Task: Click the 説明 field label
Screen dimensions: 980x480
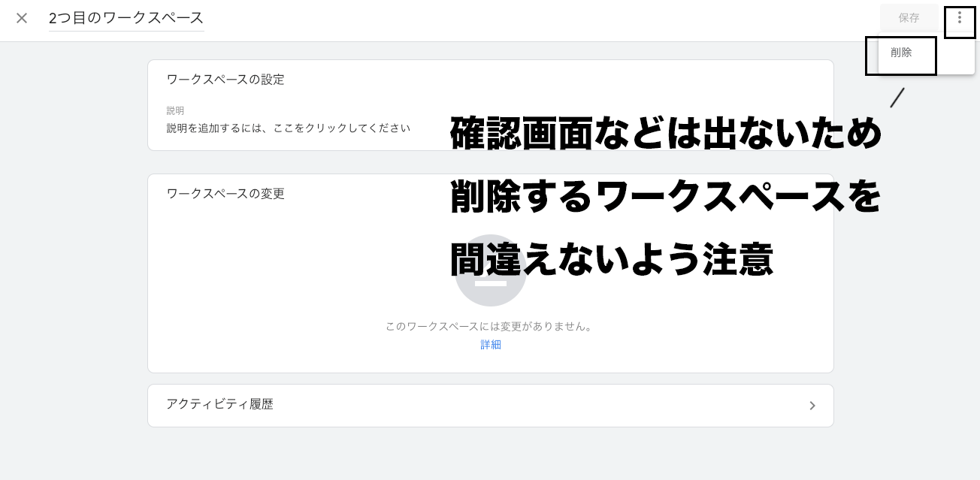Action: pos(175,110)
